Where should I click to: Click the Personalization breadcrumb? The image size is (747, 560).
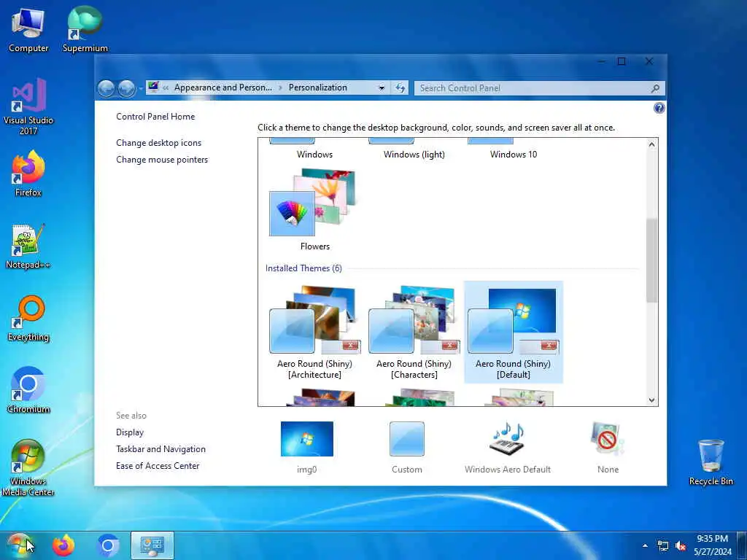coord(318,87)
